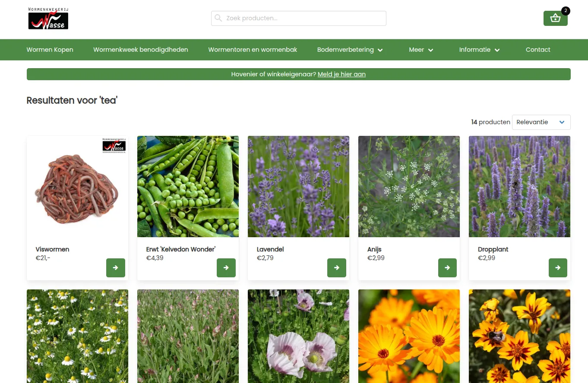Open Dropplant with its arrow button
Viewport: 588px width, 383px height.
point(558,268)
